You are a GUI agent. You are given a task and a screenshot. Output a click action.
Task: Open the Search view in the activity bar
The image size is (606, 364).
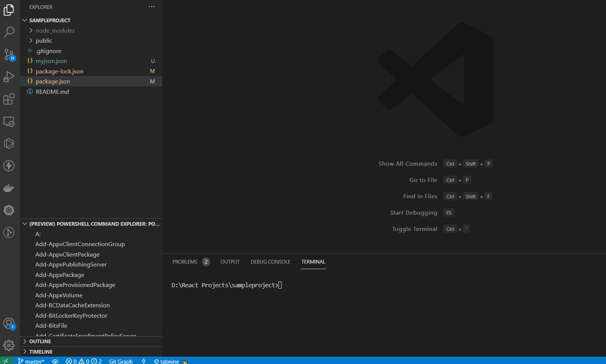(x=9, y=32)
